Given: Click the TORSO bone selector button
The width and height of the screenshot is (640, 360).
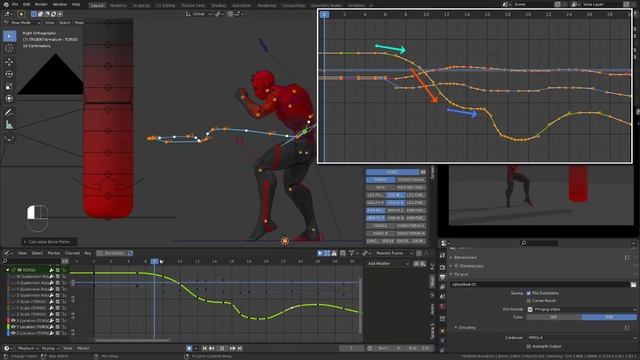Looking at the screenshot, I should [380, 180].
